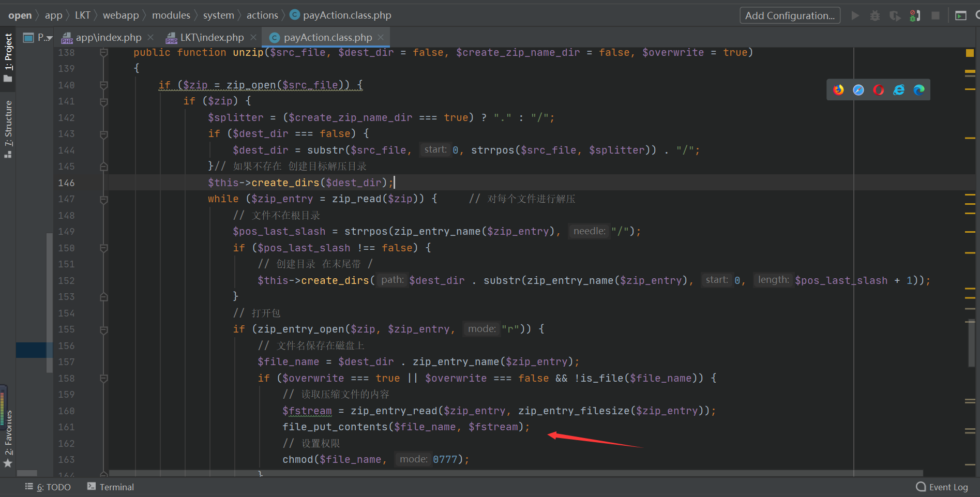
Task: Click the editor vertical scrollbar thumb
Action: (x=971, y=343)
